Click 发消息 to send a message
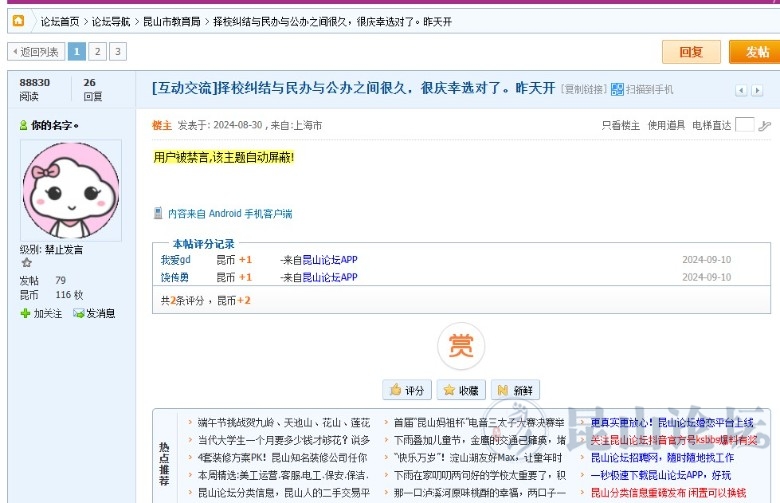 (94, 313)
